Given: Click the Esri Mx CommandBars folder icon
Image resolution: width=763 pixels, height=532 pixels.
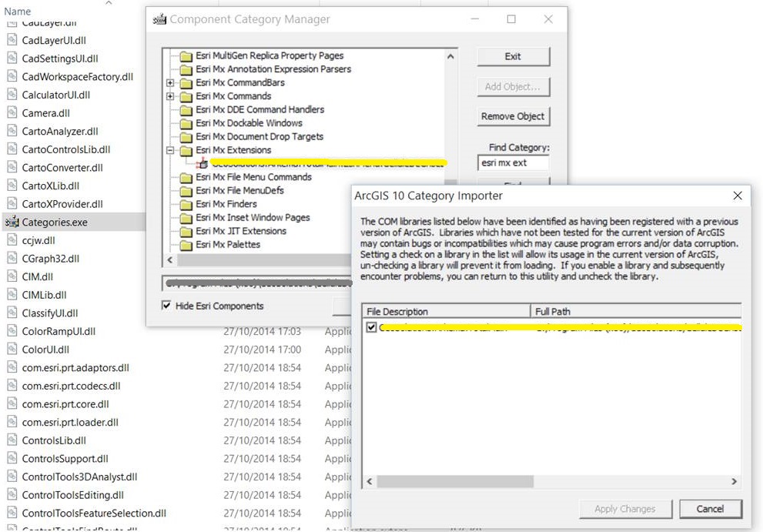Looking at the screenshot, I should click(186, 83).
